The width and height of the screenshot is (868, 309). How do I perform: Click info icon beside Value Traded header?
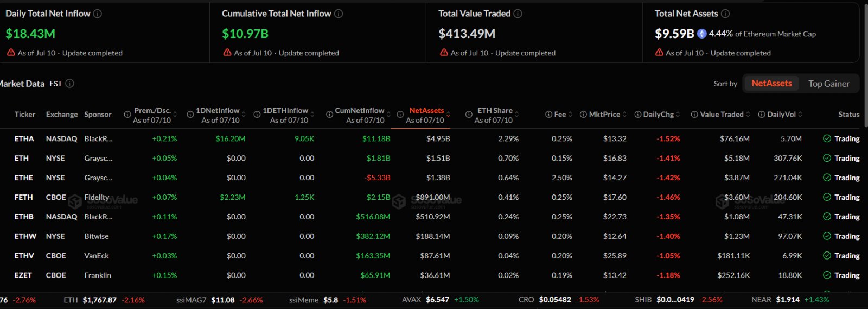coord(694,115)
